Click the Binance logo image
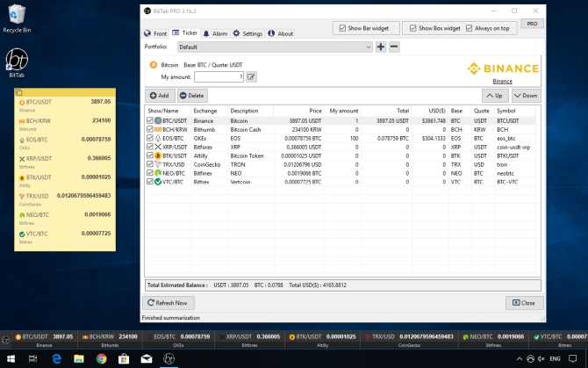Screen dimensions: 588x368 point(503,69)
